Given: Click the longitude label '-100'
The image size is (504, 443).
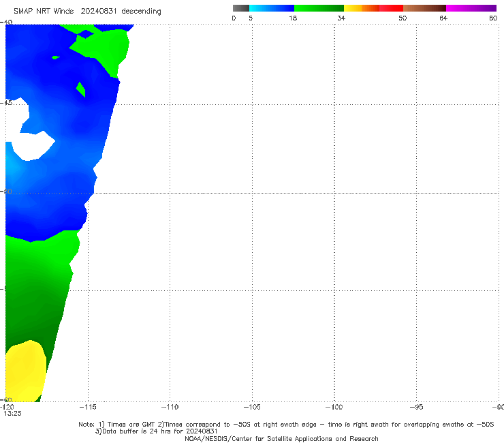Looking at the screenshot, I should coord(334,407).
